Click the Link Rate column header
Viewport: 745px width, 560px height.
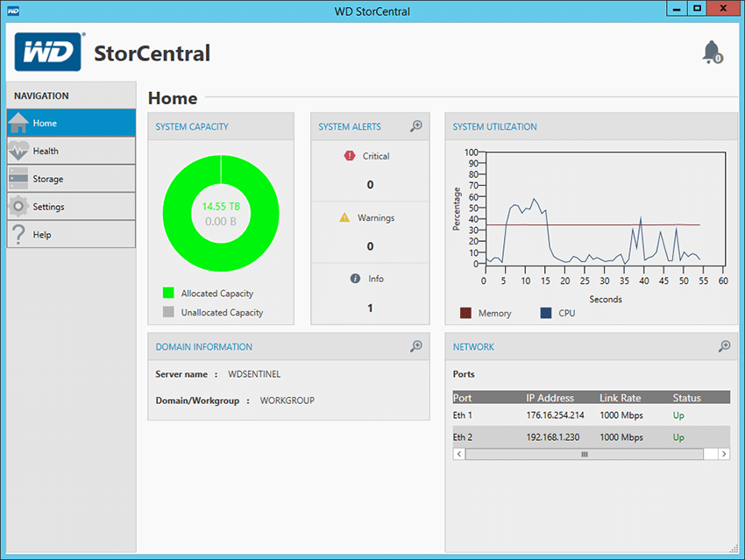(620, 398)
